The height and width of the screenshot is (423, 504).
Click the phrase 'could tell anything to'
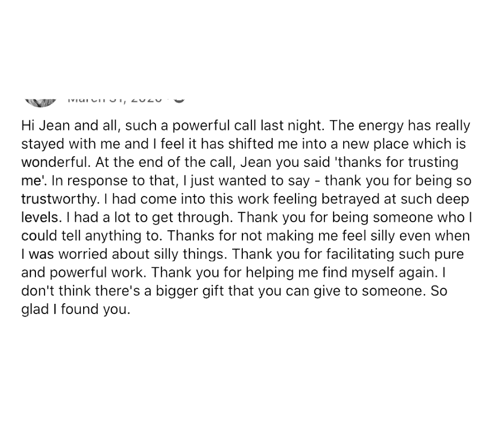pos(90,236)
